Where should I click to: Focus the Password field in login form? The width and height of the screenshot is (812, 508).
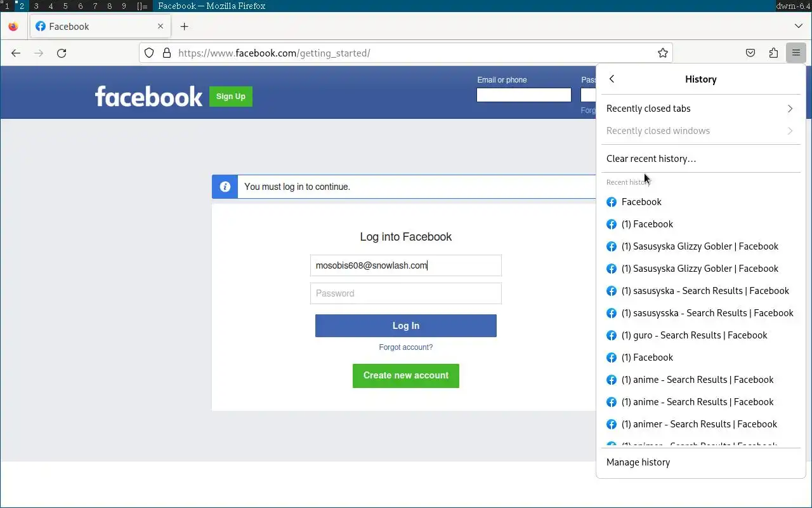pyautogui.click(x=406, y=293)
